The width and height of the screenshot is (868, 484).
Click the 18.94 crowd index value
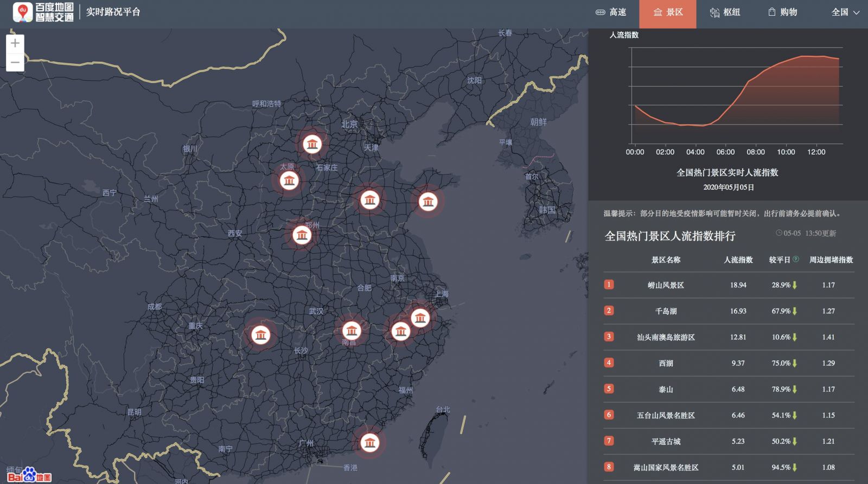point(738,285)
